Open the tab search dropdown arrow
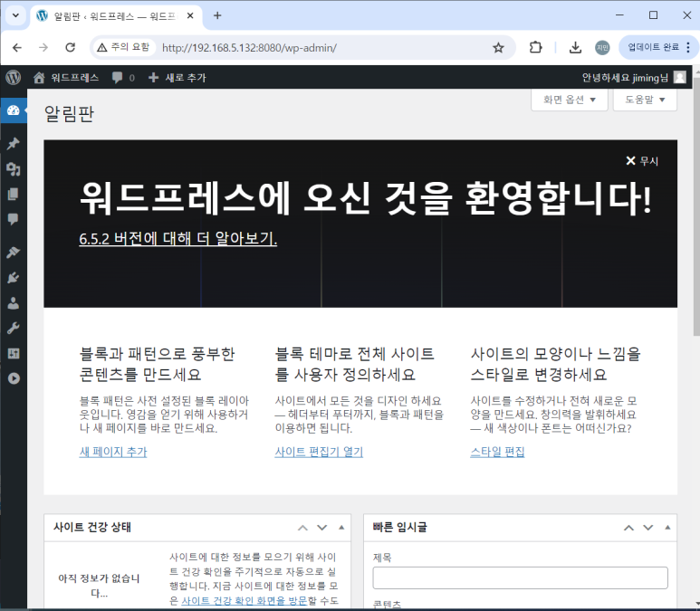This screenshot has height=611, width=700. pos(15,15)
